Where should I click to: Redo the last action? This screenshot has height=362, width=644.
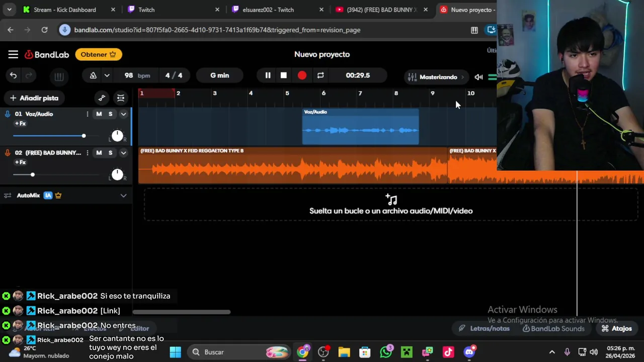29,75
